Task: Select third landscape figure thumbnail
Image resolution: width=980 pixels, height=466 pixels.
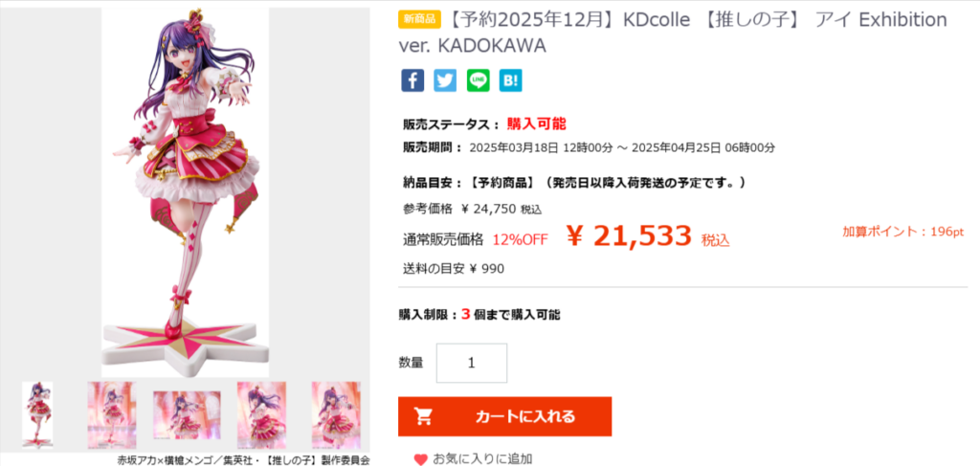Action: coord(187,414)
